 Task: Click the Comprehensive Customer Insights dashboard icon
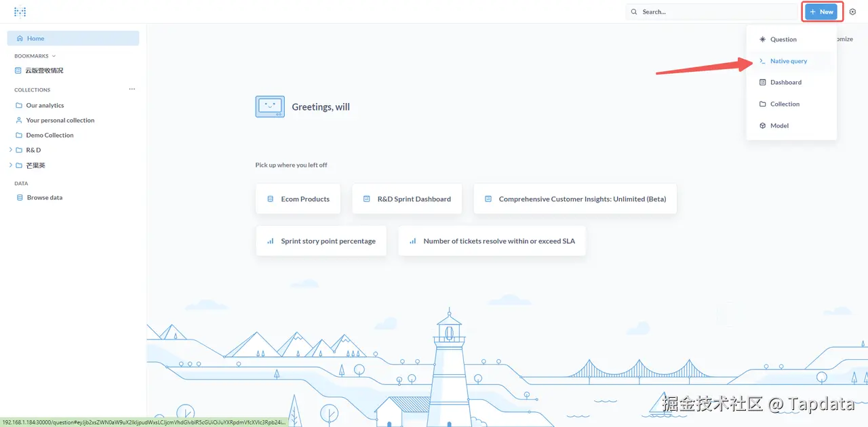click(488, 199)
